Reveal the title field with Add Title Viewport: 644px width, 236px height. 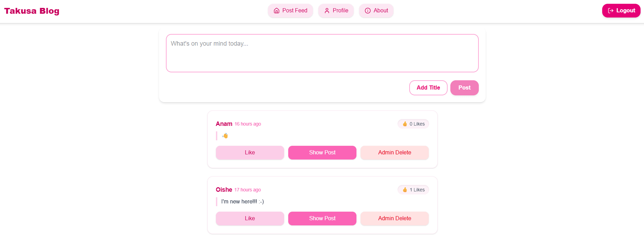click(428, 88)
